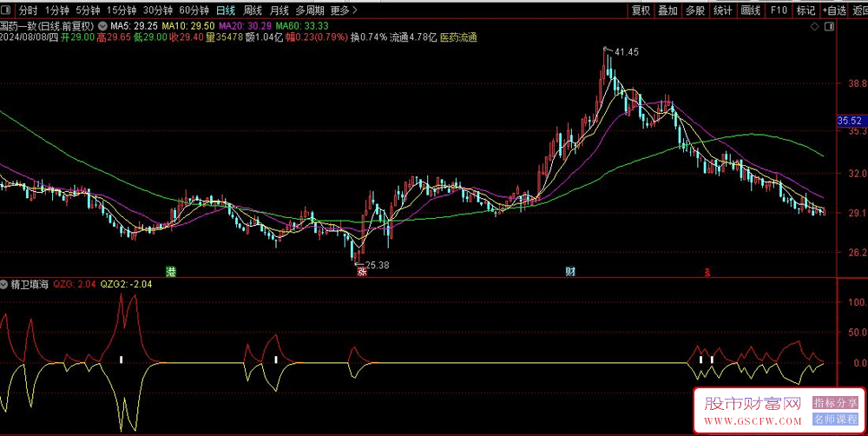Click the red S marker below the candles
The image size is (868, 436).
click(x=707, y=272)
